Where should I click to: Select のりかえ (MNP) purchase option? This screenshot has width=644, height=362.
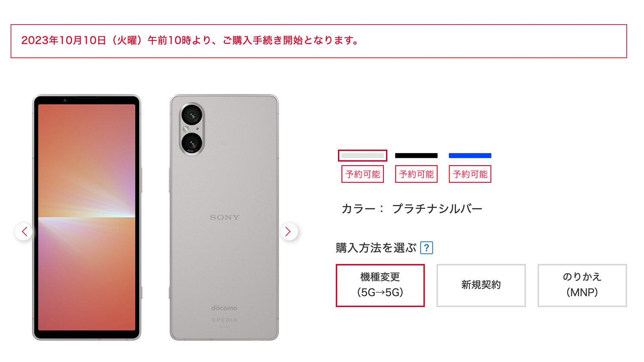tap(582, 285)
